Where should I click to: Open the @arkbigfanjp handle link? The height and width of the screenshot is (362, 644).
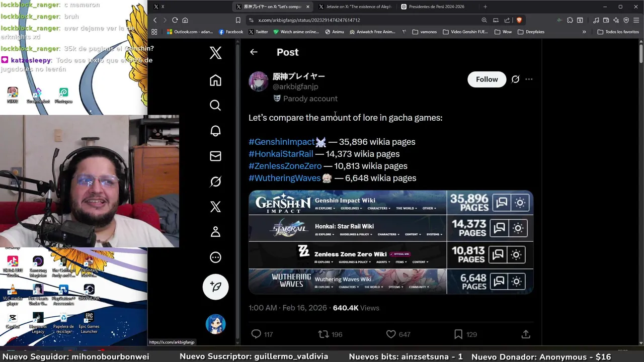pos(295,86)
